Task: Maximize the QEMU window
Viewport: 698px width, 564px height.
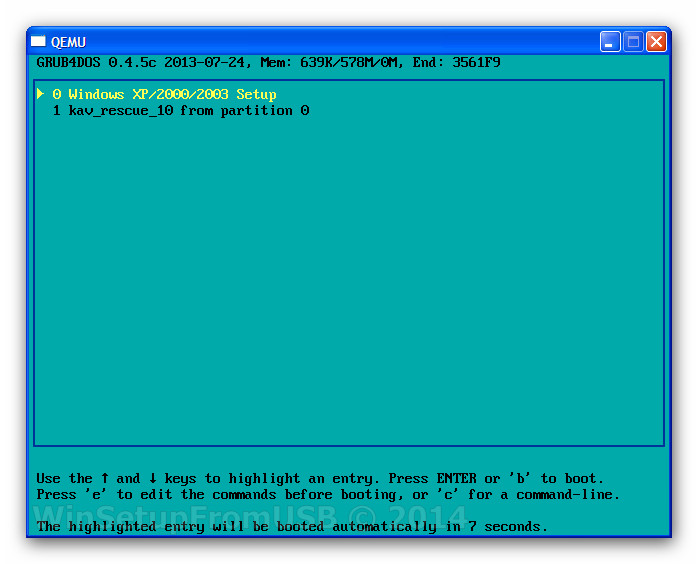Action: (x=633, y=41)
